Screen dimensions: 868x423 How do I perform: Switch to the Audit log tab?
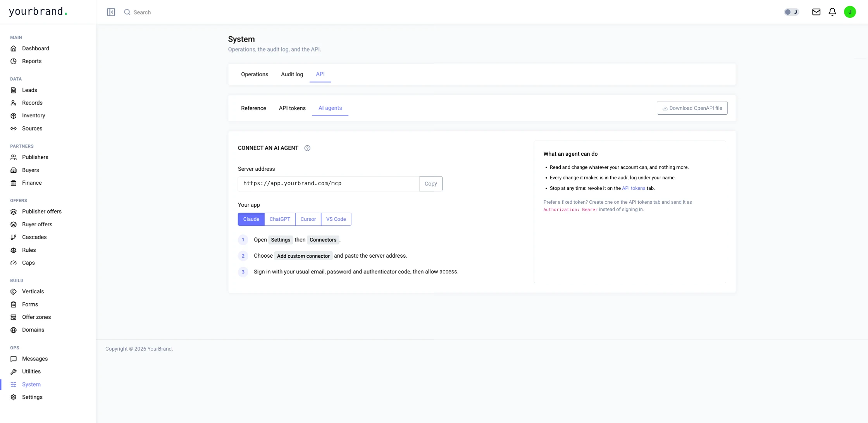point(292,74)
